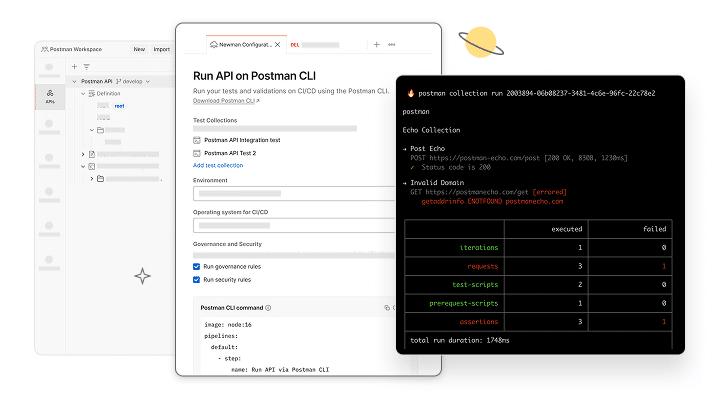Viewport: 720px width, 401px height.
Task: Click the Import button
Action: [x=162, y=49]
